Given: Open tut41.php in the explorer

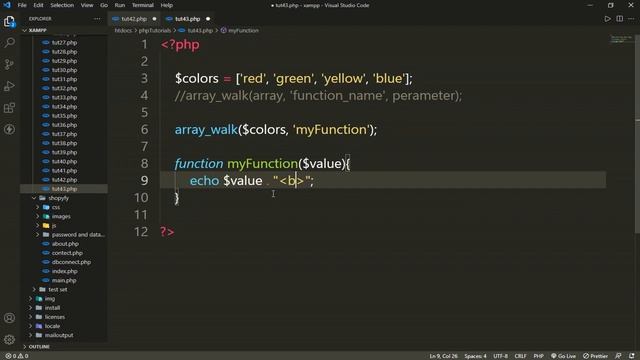Looking at the screenshot, I should pos(64,171).
